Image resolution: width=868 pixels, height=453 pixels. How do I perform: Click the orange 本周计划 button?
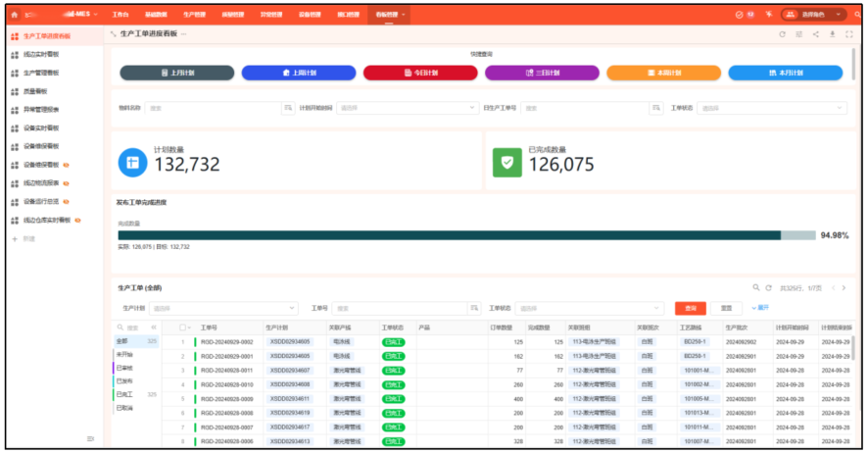(x=663, y=73)
